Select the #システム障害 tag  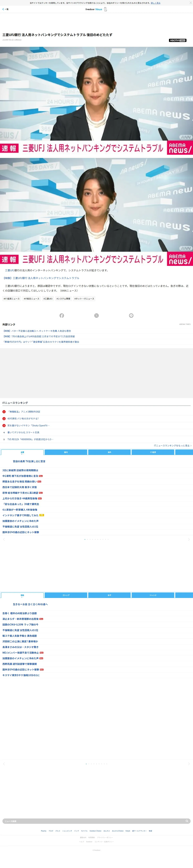click(63, 299)
